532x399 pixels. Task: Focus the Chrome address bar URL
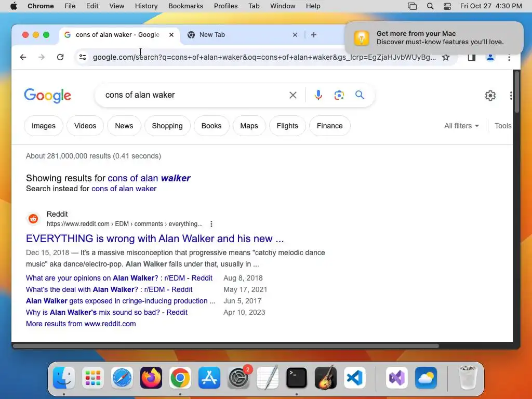tap(264, 57)
